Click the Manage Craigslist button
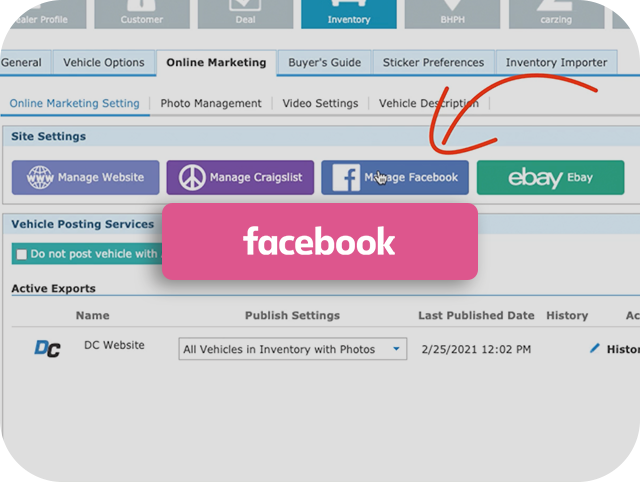The width and height of the screenshot is (640, 482). pyautogui.click(x=240, y=177)
